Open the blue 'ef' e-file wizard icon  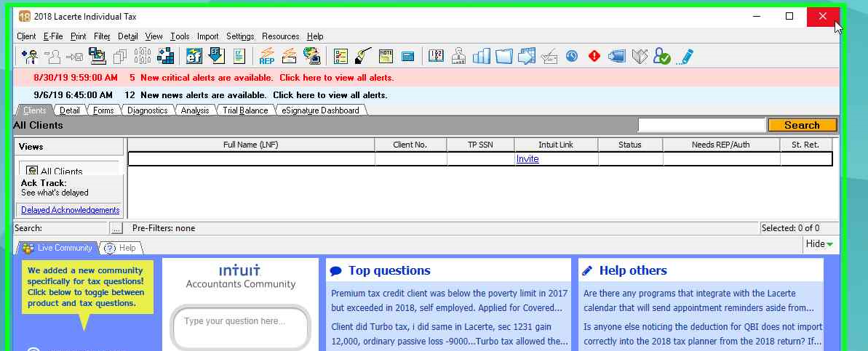[x=194, y=57]
